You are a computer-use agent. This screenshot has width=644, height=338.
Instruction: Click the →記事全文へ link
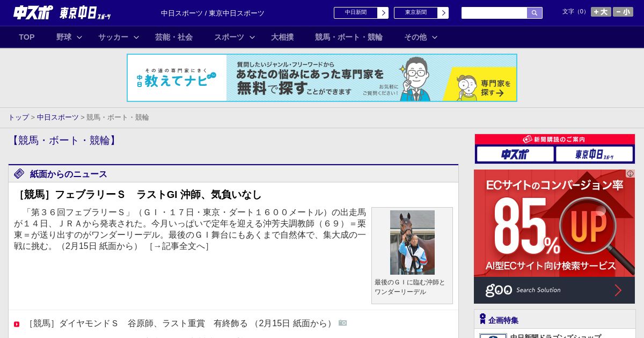[179, 246]
